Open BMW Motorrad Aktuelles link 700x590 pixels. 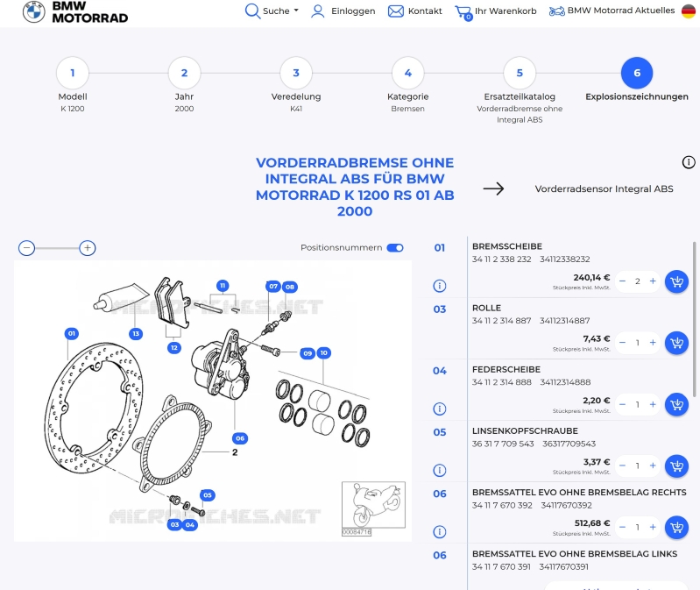(x=612, y=11)
